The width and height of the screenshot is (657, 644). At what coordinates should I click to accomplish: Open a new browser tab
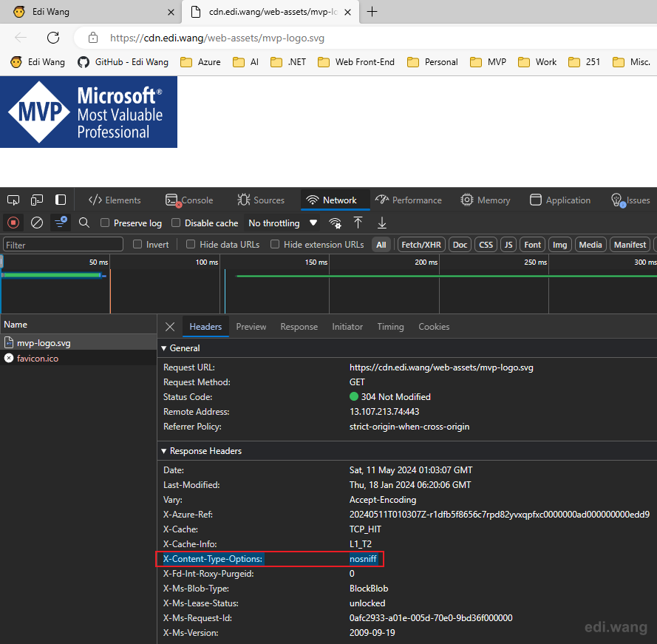click(x=372, y=12)
